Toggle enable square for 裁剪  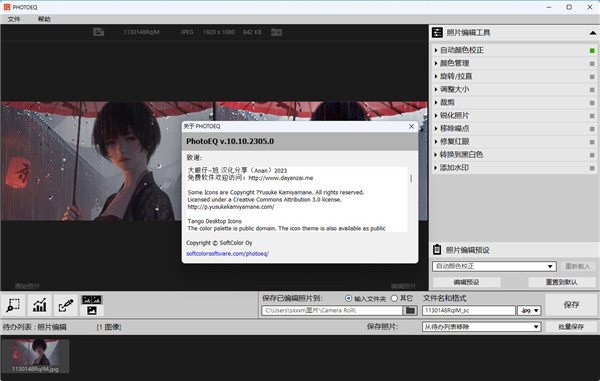point(592,103)
